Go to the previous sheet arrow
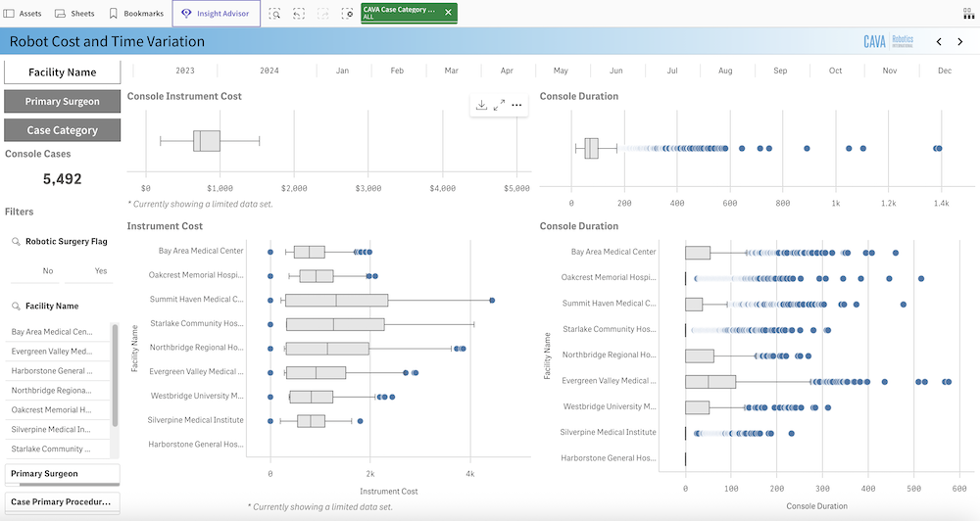Viewport: 980px width, 521px height. pyautogui.click(x=939, y=42)
